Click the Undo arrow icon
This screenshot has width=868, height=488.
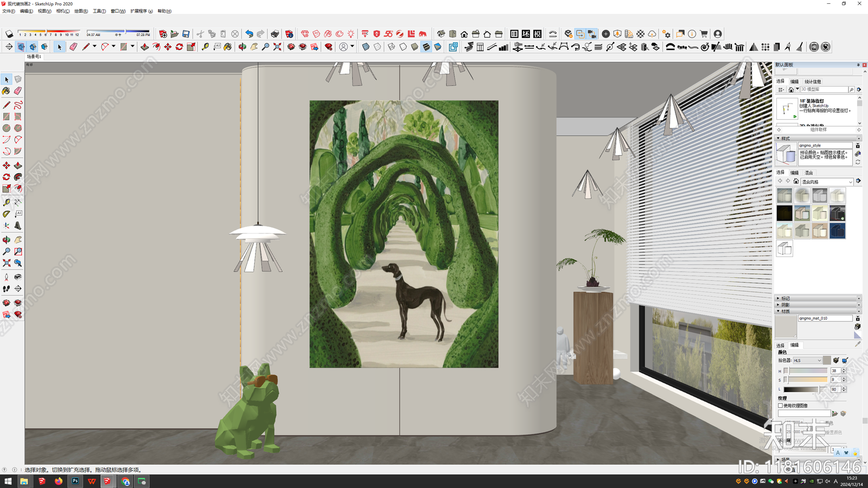249,34
